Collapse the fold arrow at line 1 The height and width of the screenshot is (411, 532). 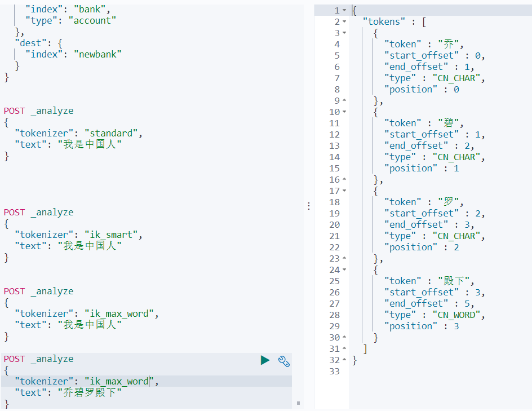pyautogui.click(x=344, y=10)
